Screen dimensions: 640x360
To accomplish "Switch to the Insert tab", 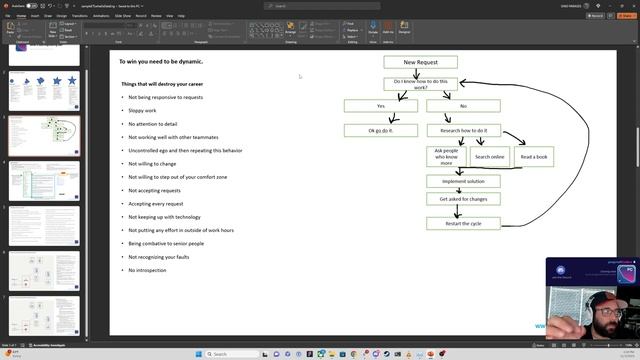I will (35, 16).
